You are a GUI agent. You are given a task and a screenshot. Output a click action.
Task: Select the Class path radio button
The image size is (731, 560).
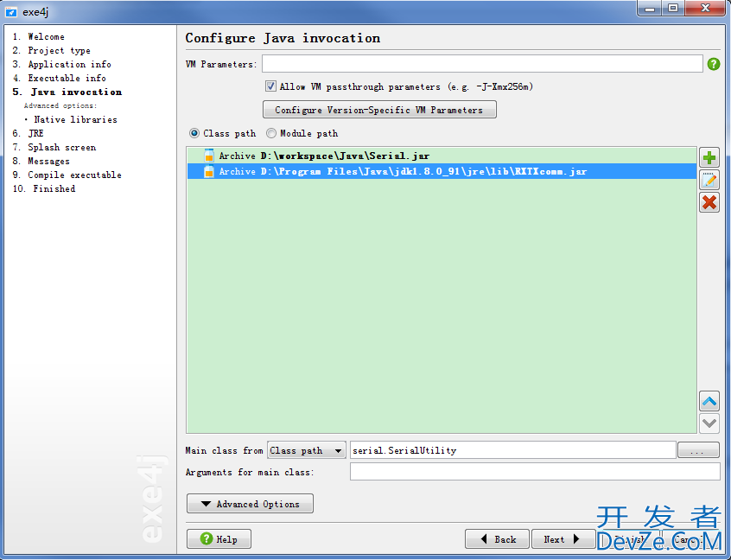(194, 133)
